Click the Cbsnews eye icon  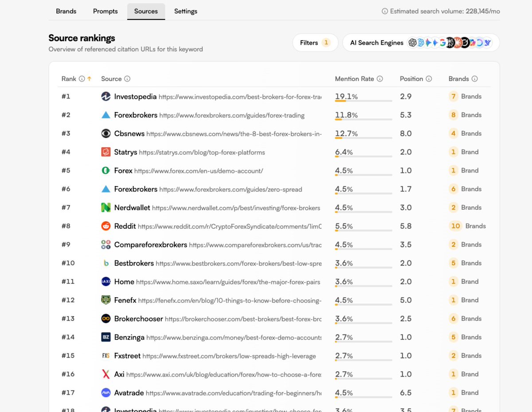(106, 133)
